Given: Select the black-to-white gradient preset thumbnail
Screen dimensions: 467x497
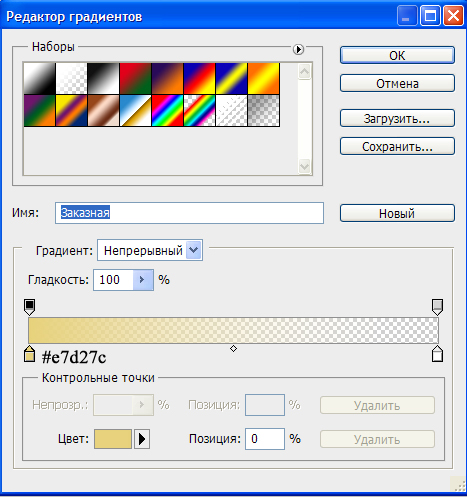Looking at the screenshot, I should coord(39,78).
